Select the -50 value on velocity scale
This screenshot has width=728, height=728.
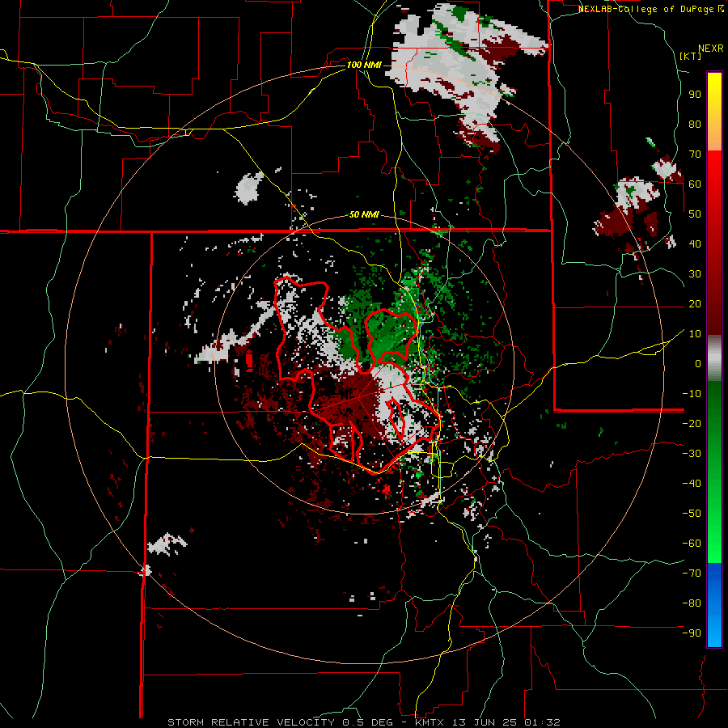click(692, 514)
